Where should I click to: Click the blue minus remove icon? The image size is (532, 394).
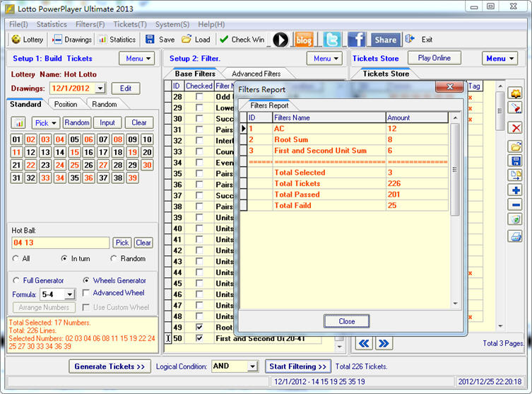pos(516,205)
